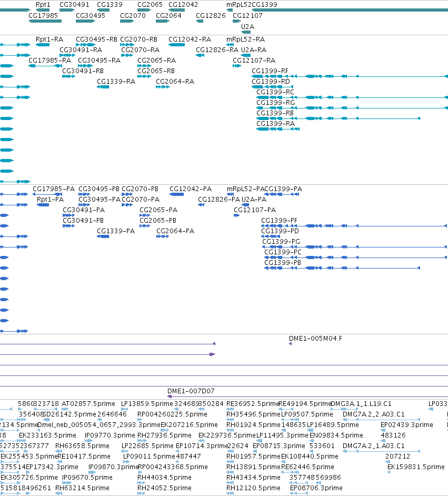Select the DME1-005M04.F BAC end label
This screenshot has height=496, width=448.
click(x=315, y=339)
